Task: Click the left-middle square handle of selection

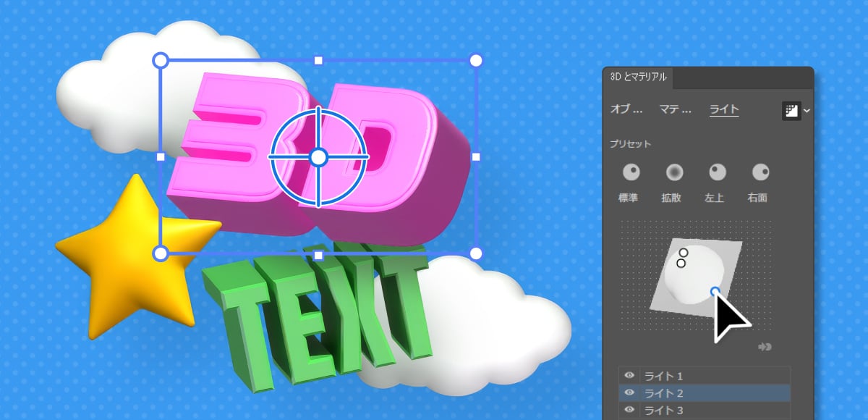Action: click(x=161, y=156)
